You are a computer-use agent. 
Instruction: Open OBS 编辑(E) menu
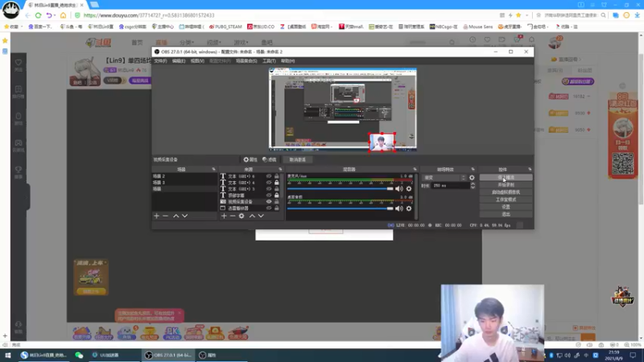pyautogui.click(x=179, y=61)
